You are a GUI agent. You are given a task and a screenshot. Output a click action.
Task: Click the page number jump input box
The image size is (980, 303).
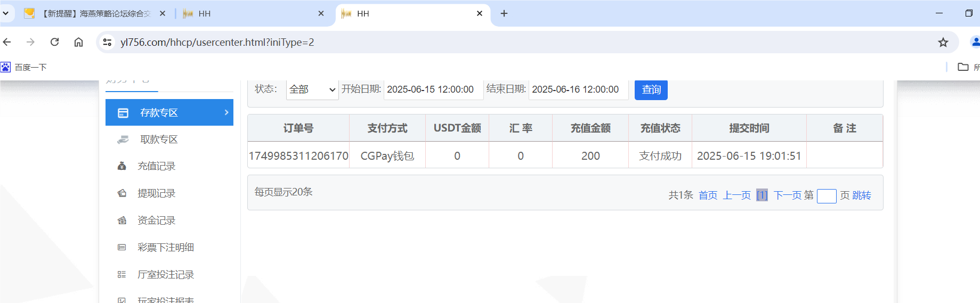click(827, 196)
